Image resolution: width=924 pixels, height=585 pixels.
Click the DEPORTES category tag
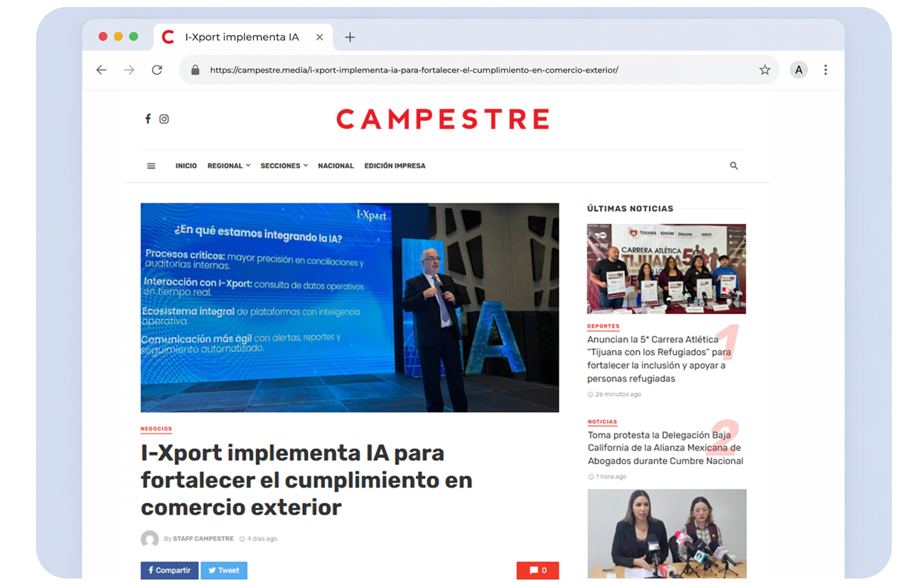[x=603, y=326]
